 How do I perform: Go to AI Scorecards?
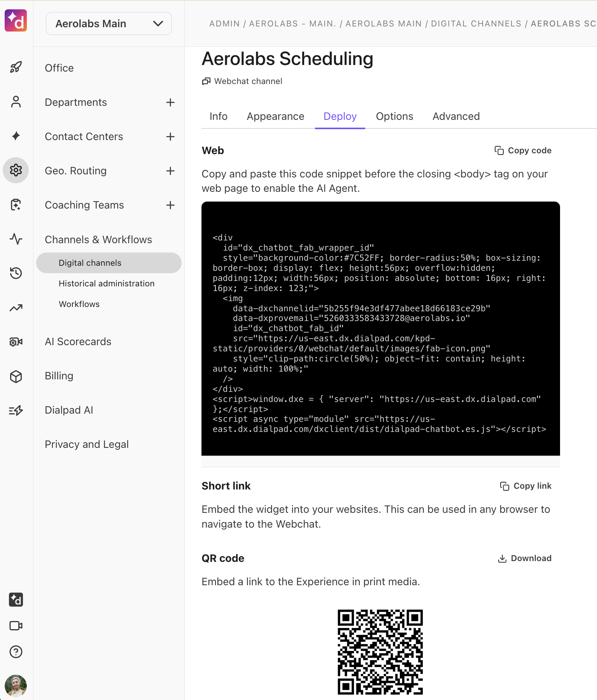point(78,342)
